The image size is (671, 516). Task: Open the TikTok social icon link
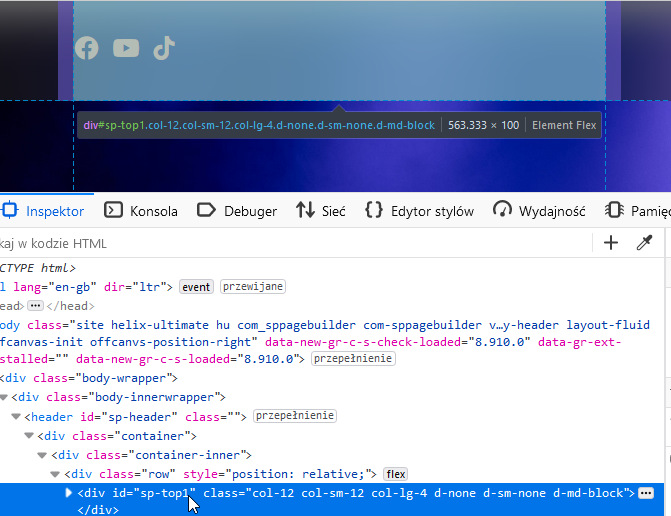(164, 48)
